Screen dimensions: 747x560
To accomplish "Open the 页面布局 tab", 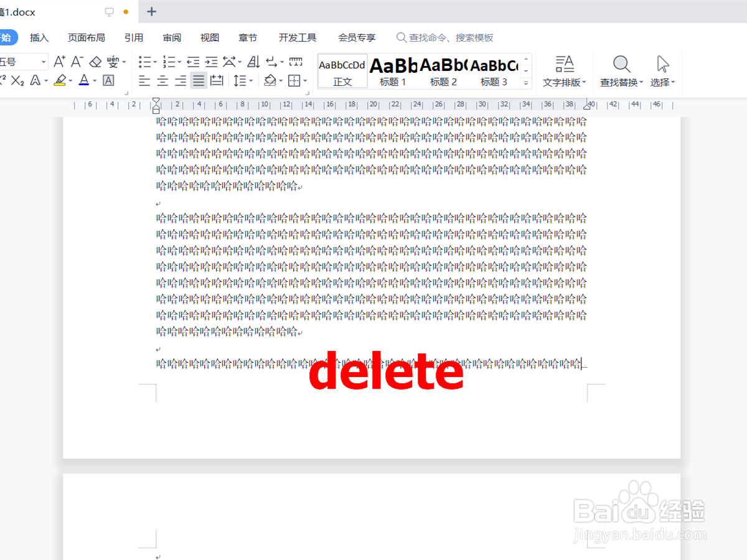I will [x=87, y=38].
